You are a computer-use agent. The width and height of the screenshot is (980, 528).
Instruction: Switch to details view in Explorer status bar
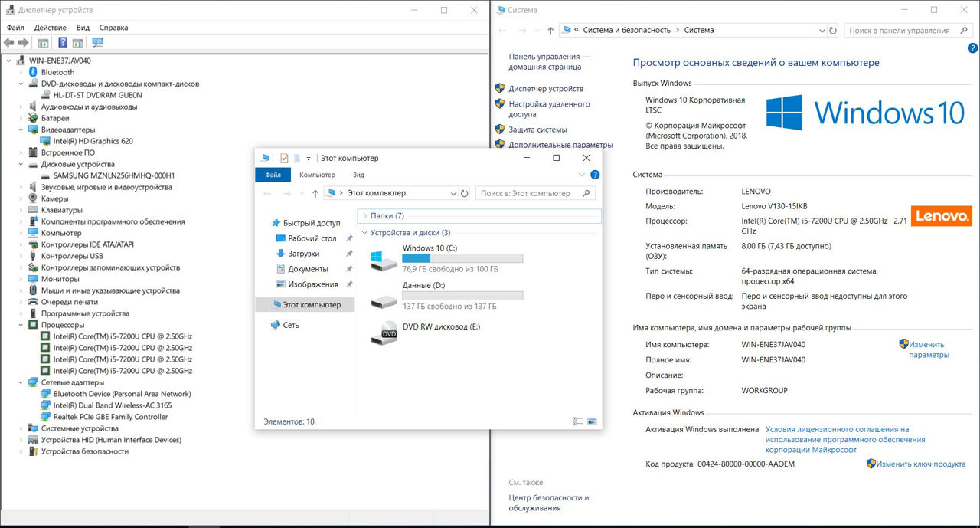point(578,421)
